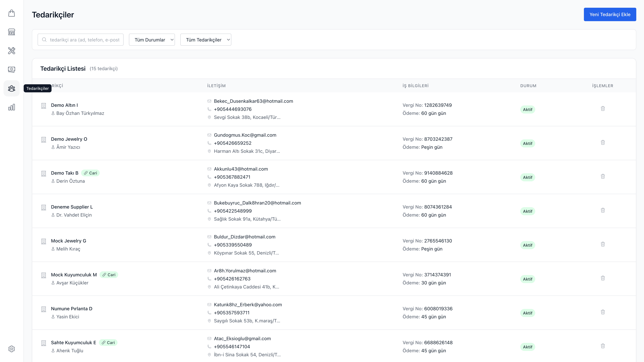Click the DURUM column header

point(528,86)
